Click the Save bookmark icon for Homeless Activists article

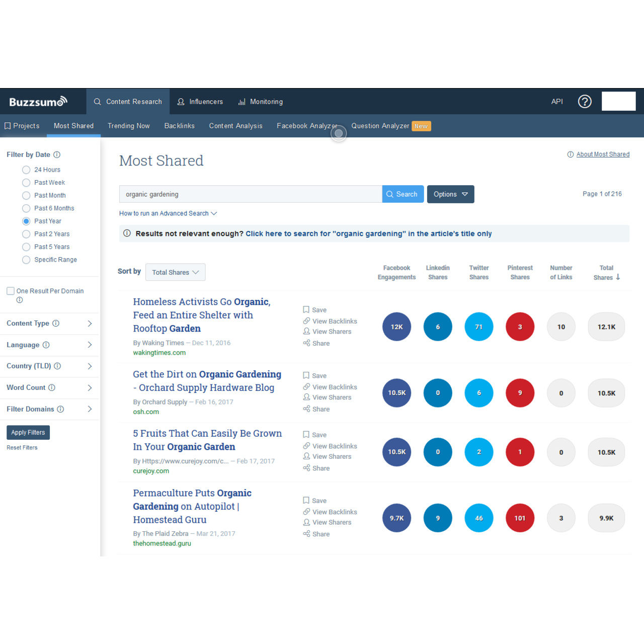point(306,309)
